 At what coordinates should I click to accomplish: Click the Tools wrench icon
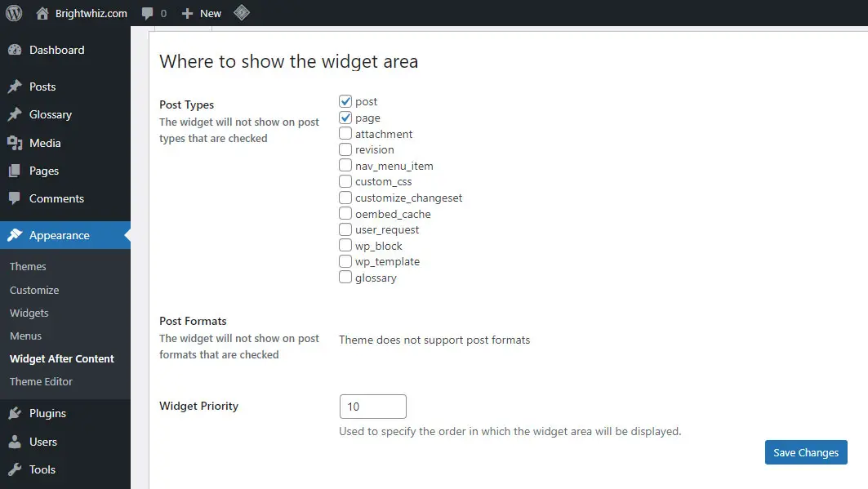(x=15, y=469)
